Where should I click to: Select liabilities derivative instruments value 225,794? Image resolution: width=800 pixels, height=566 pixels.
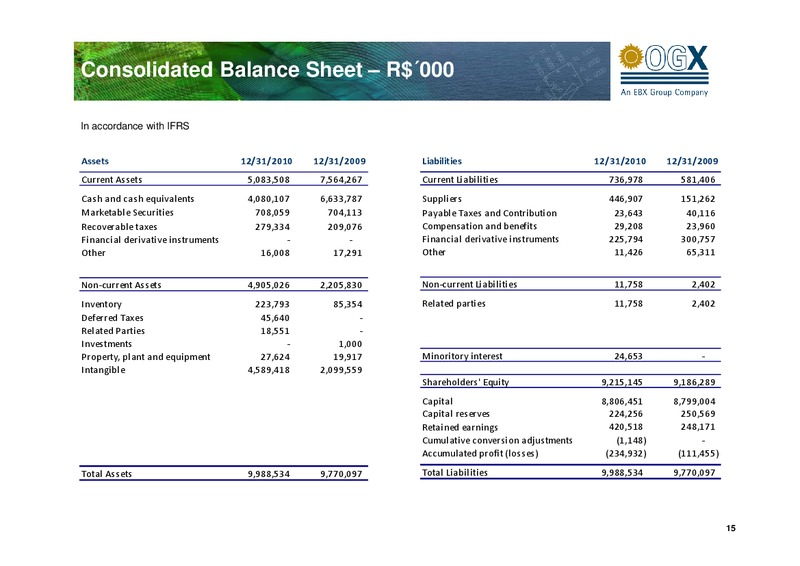[626, 239]
